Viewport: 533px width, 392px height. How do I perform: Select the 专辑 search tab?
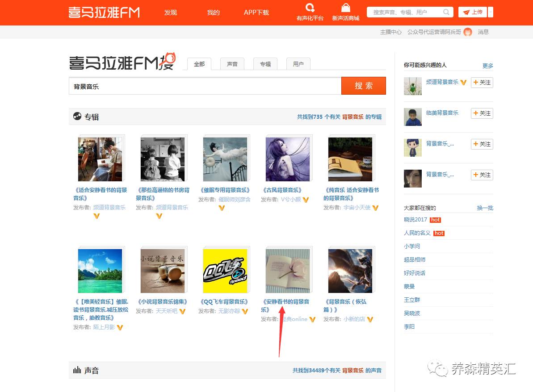(265, 64)
